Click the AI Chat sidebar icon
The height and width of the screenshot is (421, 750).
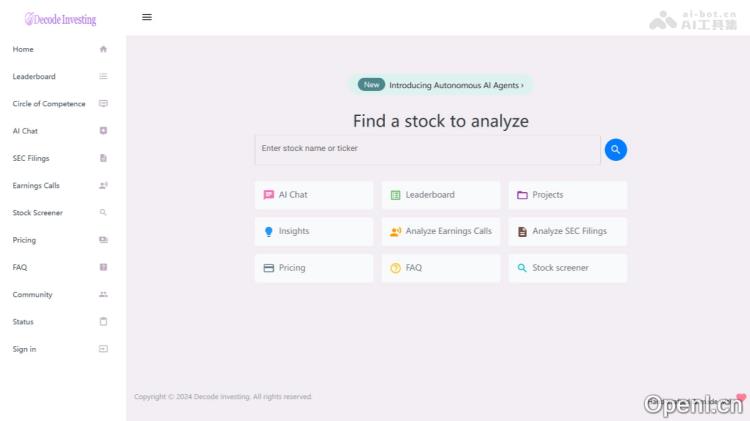pos(103,131)
